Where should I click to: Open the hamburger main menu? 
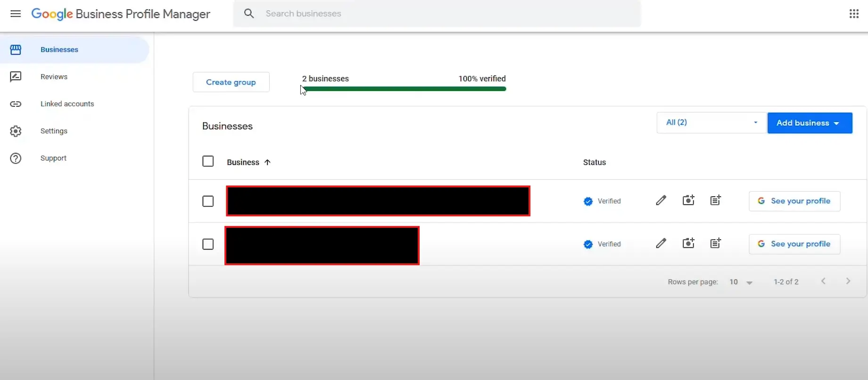16,14
